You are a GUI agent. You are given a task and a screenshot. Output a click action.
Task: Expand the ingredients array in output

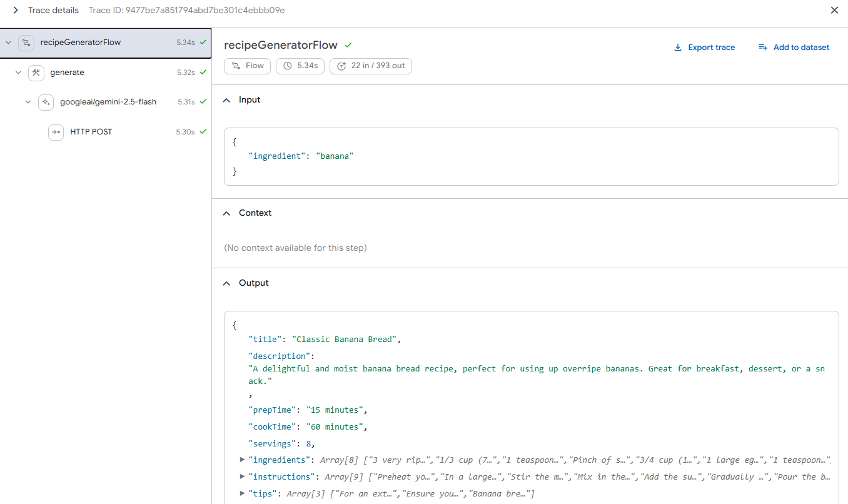coord(242,460)
